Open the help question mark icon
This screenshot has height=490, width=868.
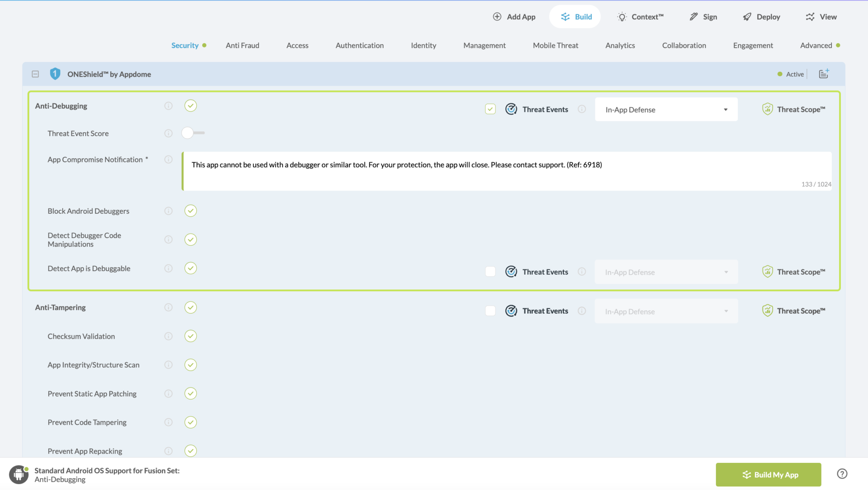point(842,474)
